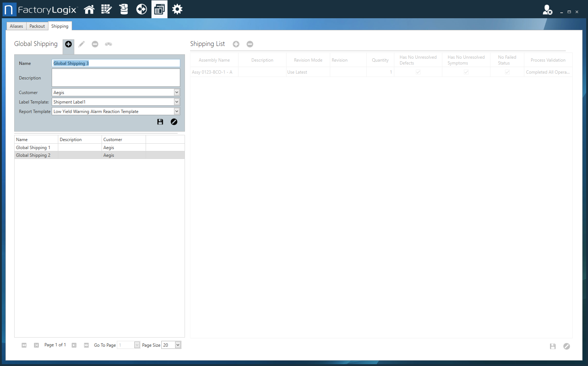Switch to the Packout tab
588x366 pixels.
(x=37, y=26)
